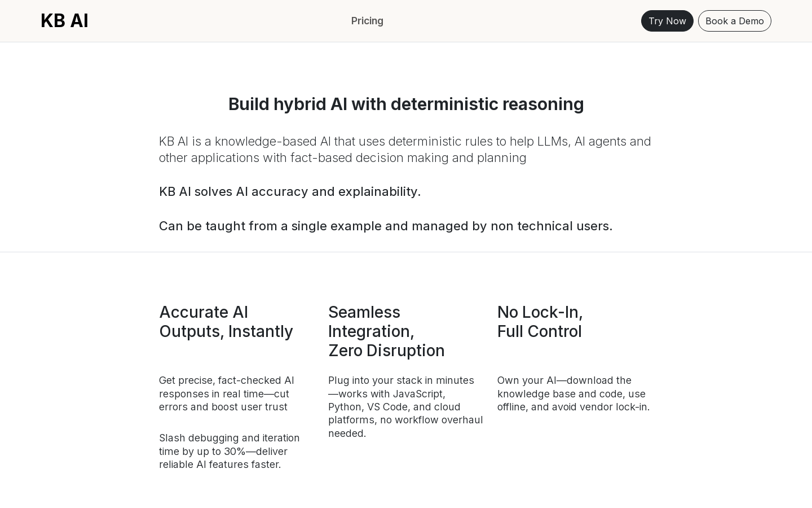Click the Book a Demo button
Image resolution: width=812 pixels, height=508 pixels.
(734, 21)
